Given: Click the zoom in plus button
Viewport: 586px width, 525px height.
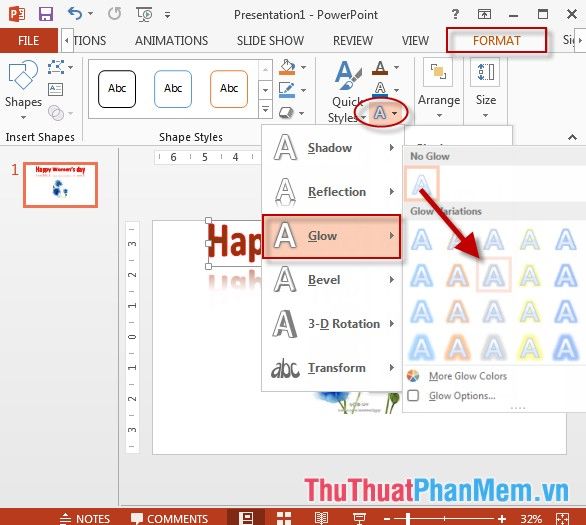Looking at the screenshot, I should tap(502, 519).
